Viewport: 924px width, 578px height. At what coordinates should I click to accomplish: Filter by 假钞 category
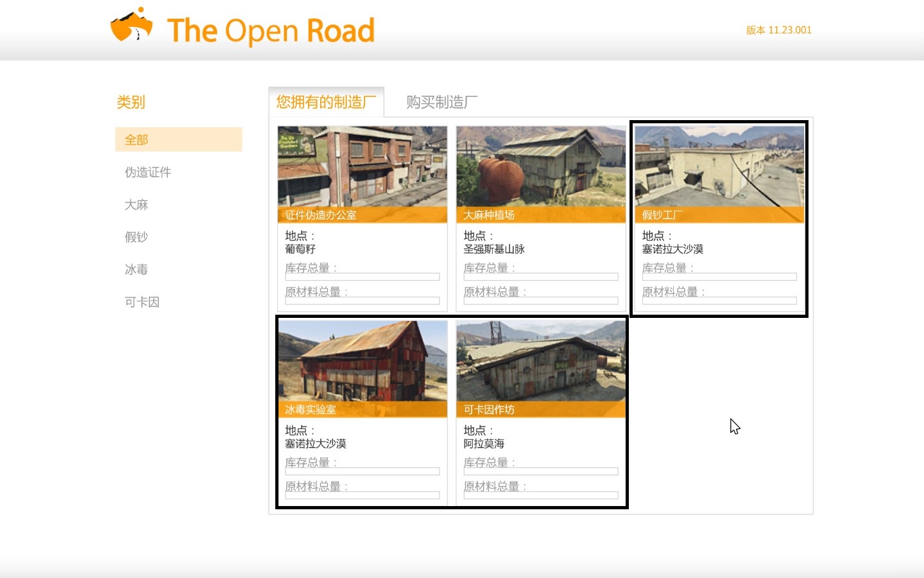(x=136, y=237)
